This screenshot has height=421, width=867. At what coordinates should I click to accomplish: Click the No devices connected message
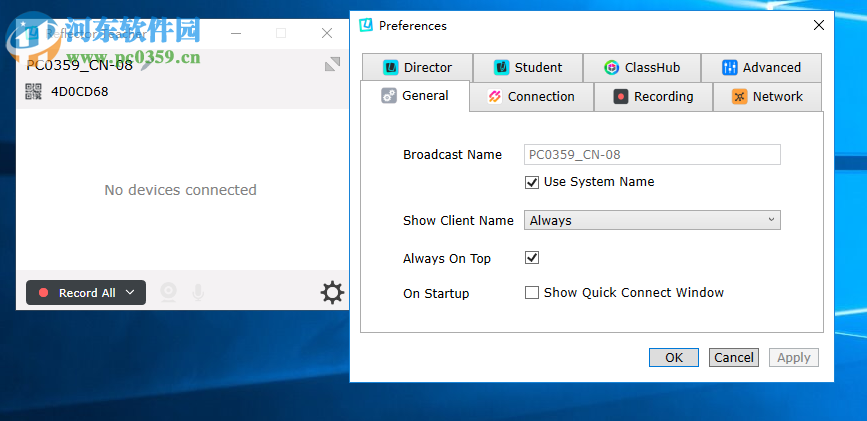(x=180, y=190)
